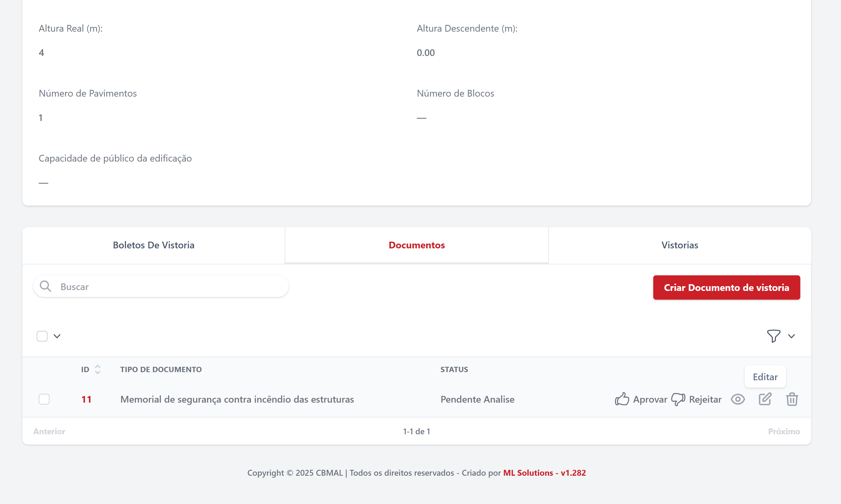Open the Vistorias tab
This screenshot has width=841, height=504.
[680, 245]
